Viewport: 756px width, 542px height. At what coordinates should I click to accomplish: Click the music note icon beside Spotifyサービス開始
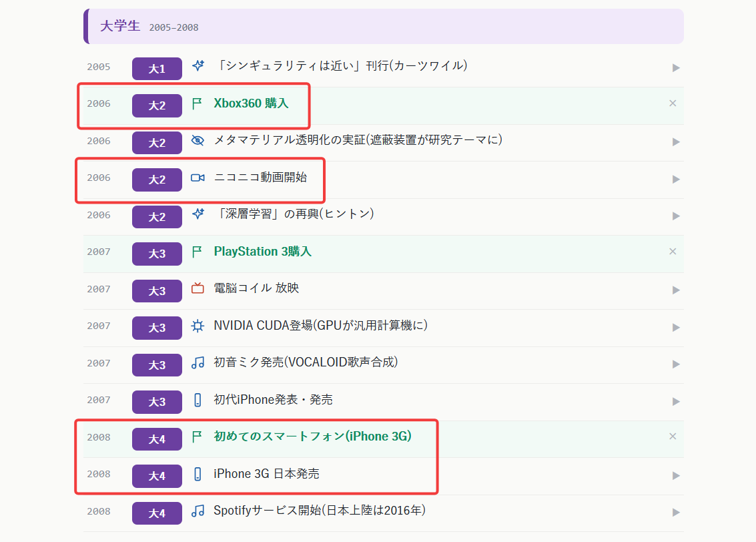point(198,511)
